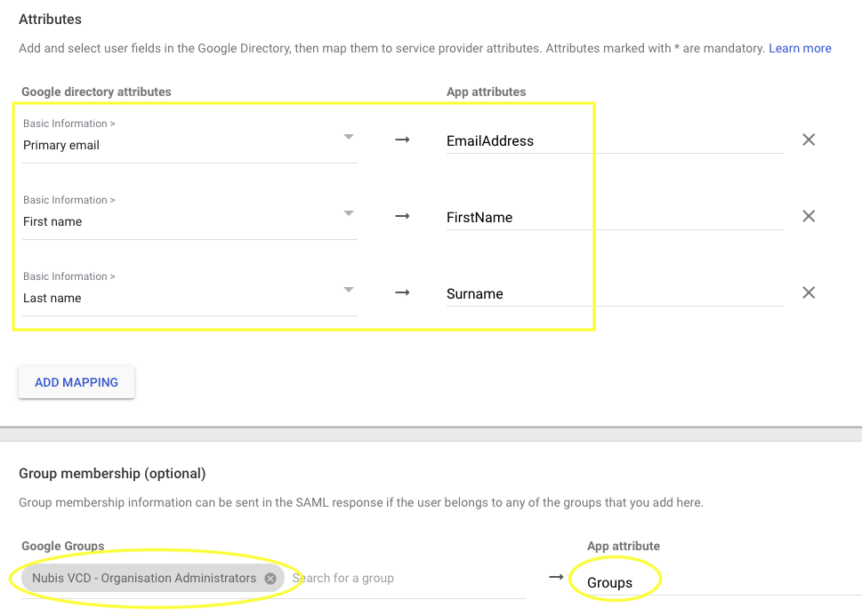
Task: Click into the Surname app attribute field
Action: (x=614, y=293)
